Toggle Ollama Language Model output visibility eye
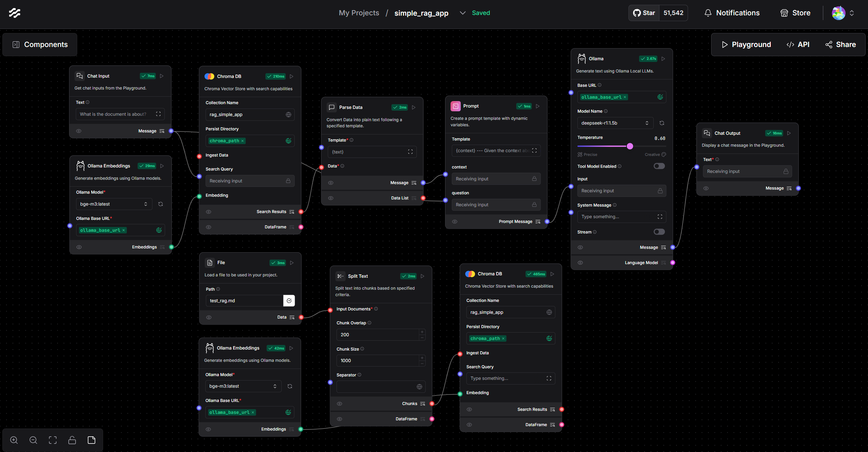 click(580, 263)
